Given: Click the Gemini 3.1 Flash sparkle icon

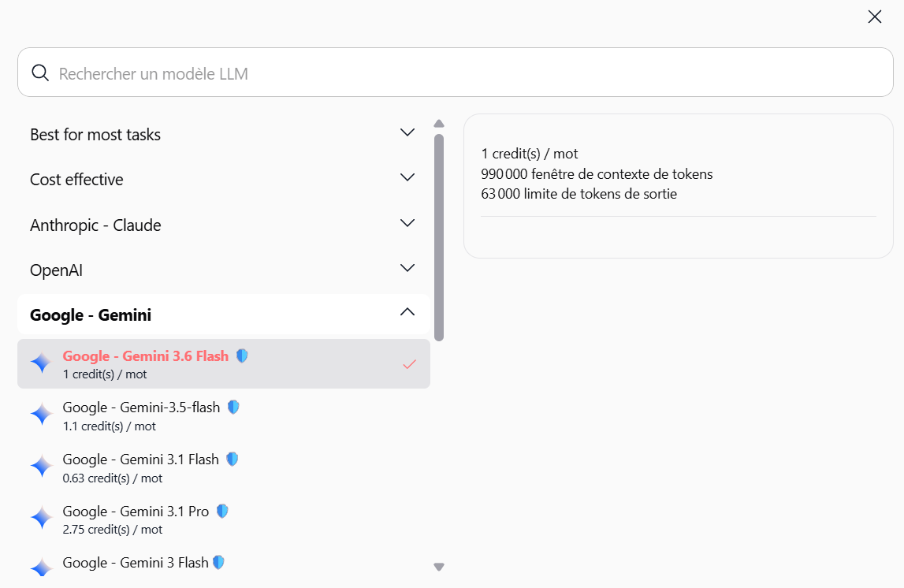Looking at the screenshot, I should tap(42, 467).
